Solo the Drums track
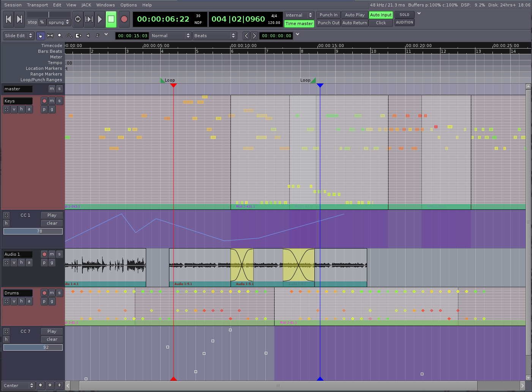This screenshot has height=392, width=532. pyautogui.click(x=59, y=293)
